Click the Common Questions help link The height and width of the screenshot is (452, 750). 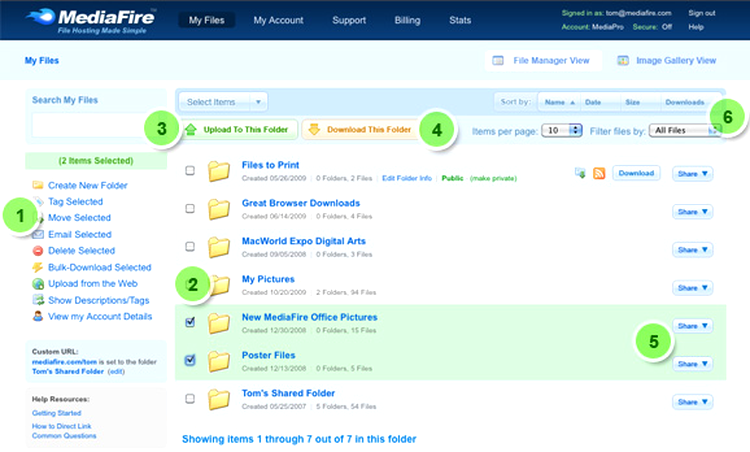(64, 435)
